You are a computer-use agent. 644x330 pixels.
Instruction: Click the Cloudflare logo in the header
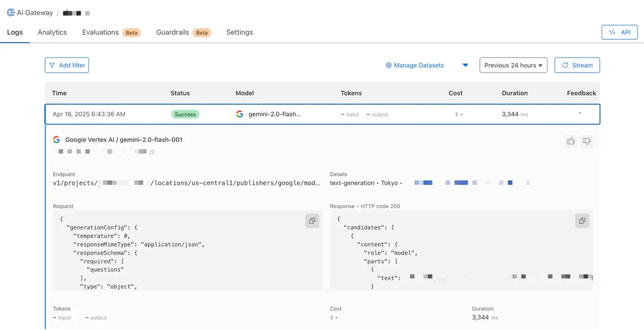11,12
